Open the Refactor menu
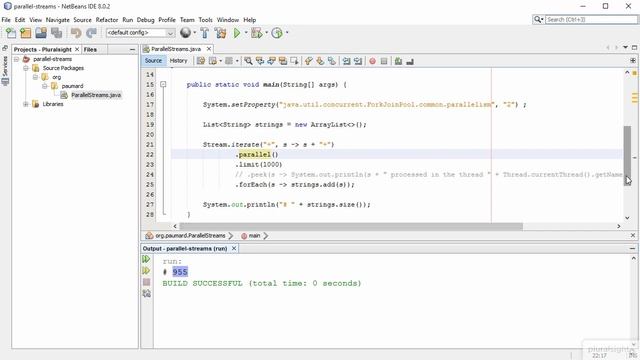This screenshot has height=360, width=640. pyautogui.click(x=107, y=20)
